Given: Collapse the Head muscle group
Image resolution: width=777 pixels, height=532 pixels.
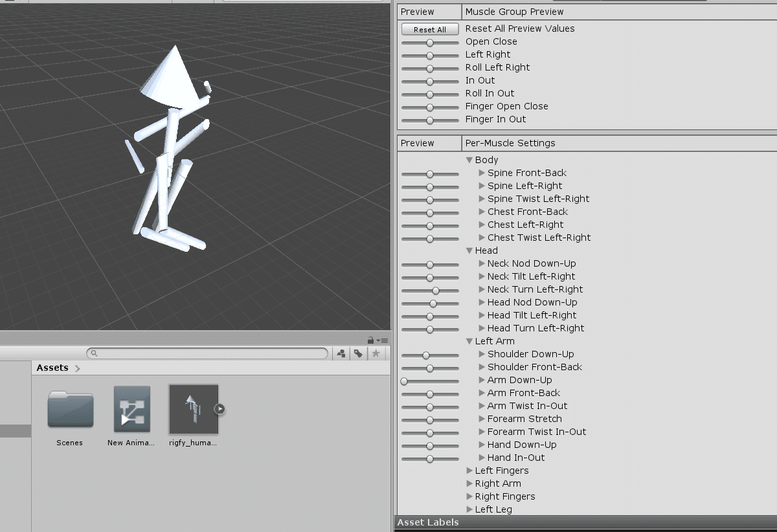Looking at the screenshot, I should pyautogui.click(x=469, y=250).
